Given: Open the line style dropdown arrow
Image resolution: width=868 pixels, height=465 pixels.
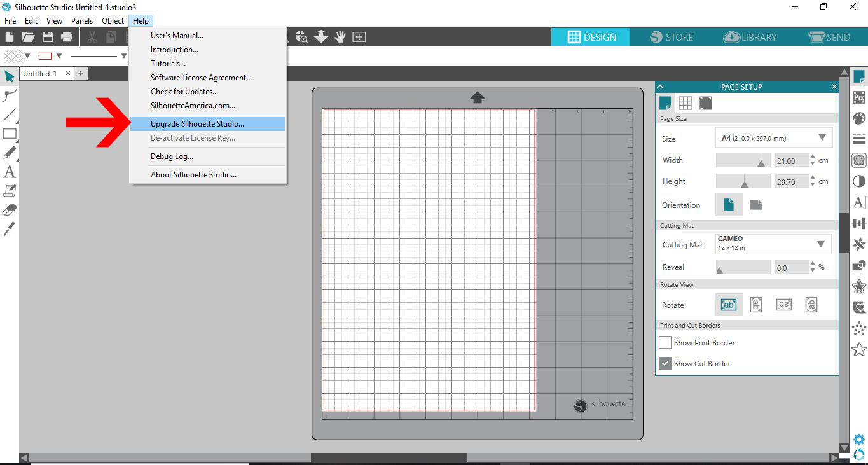Looking at the screenshot, I should (x=124, y=56).
